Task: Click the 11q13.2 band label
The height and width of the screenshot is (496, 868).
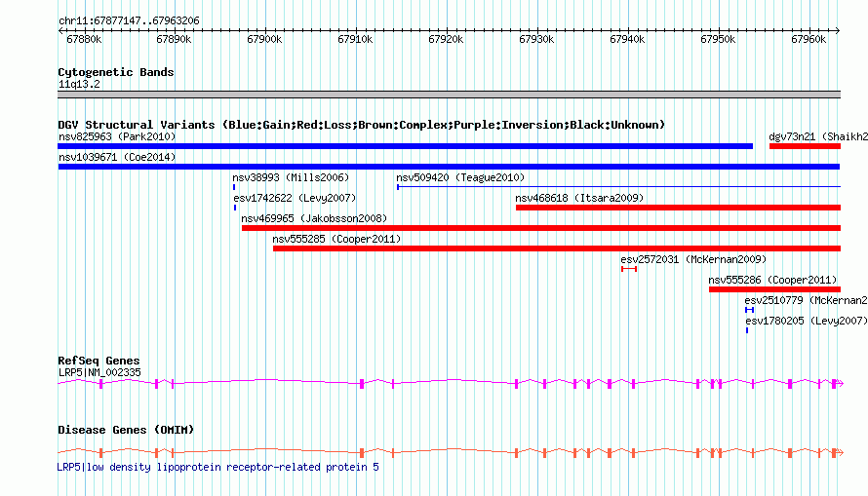Action: [x=79, y=84]
